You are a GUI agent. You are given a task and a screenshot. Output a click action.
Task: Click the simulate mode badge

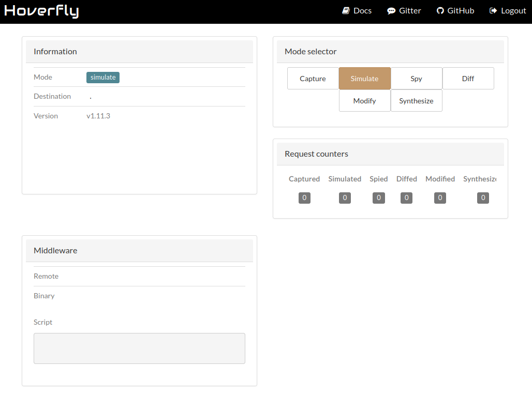[103, 77]
